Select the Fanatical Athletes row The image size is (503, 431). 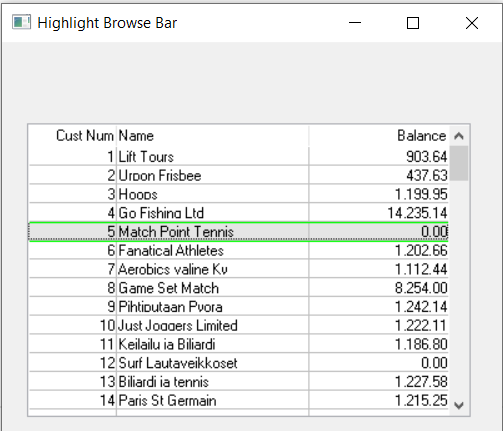pyautogui.click(x=239, y=250)
